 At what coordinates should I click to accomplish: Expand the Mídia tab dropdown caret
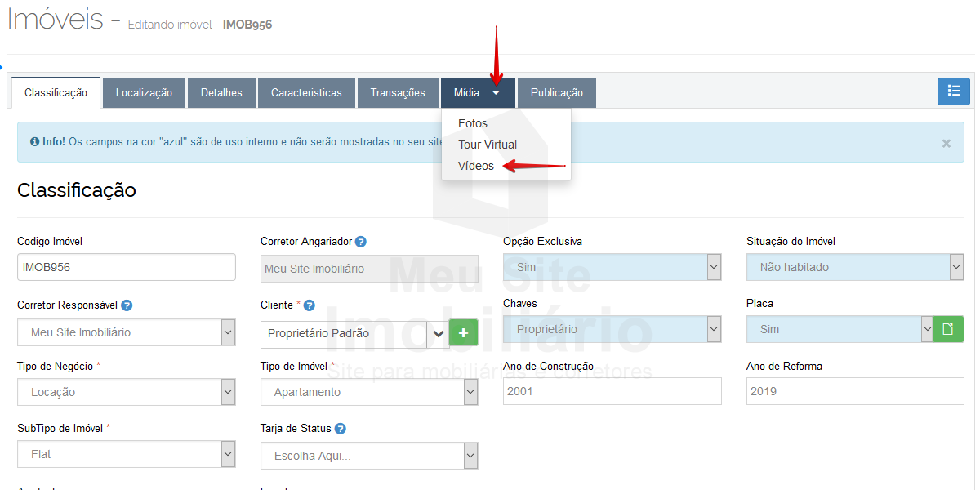coord(496,93)
